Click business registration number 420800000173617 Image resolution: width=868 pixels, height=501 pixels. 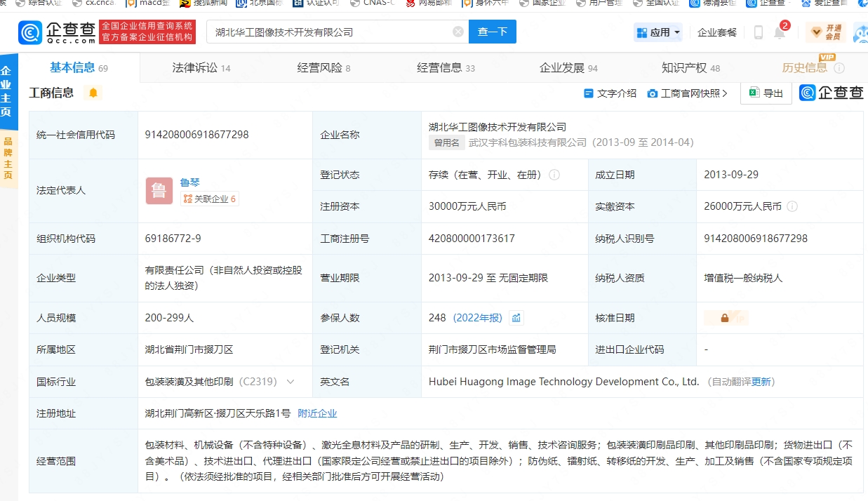click(x=472, y=239)
